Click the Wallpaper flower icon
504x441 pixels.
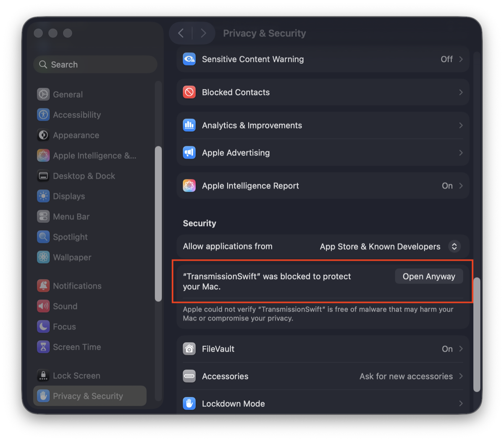(43, 257)
